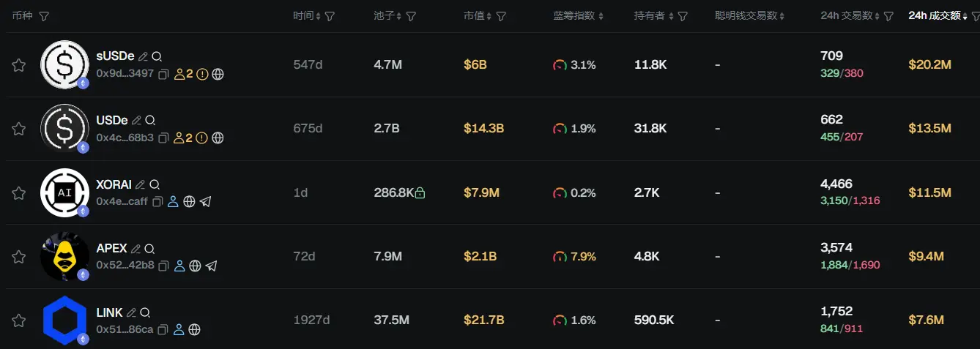Sort by the 蓝筹指数 column header
This screenshot has height=349, width=980.
pos(579,15)
